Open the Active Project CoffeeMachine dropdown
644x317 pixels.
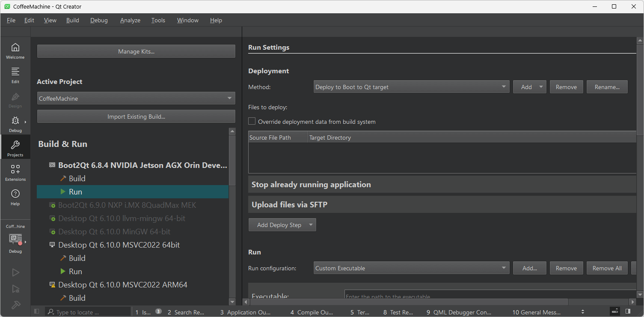[x=136, y=99]
